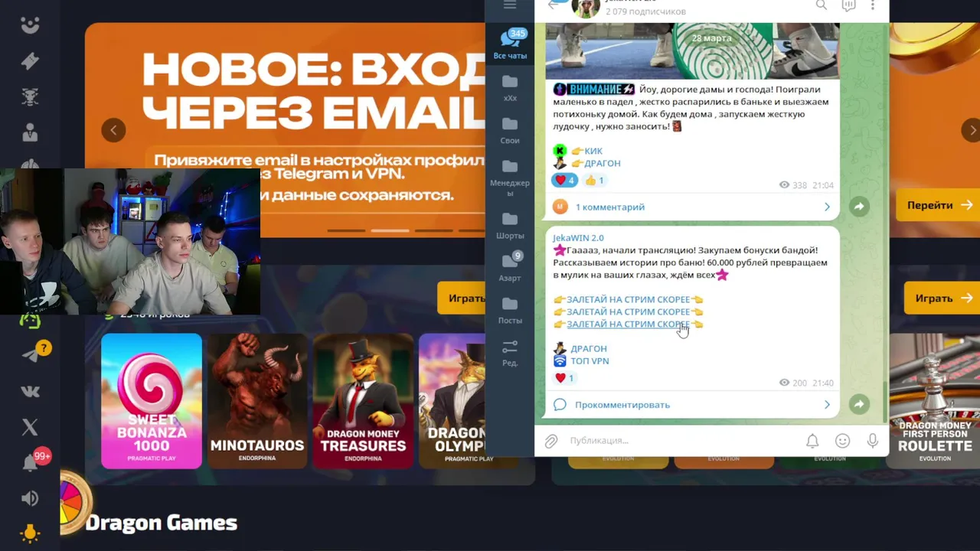Select the Шорты chat folder

tap(510, 226)
